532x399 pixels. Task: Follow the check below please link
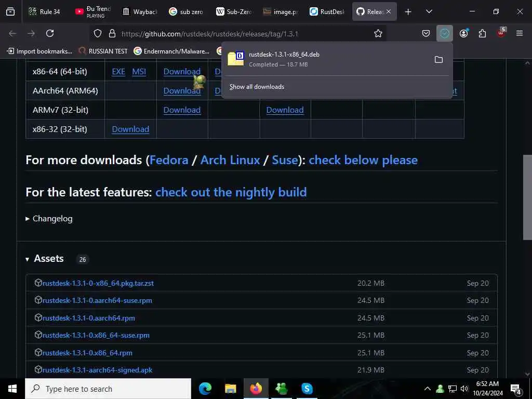363,160
